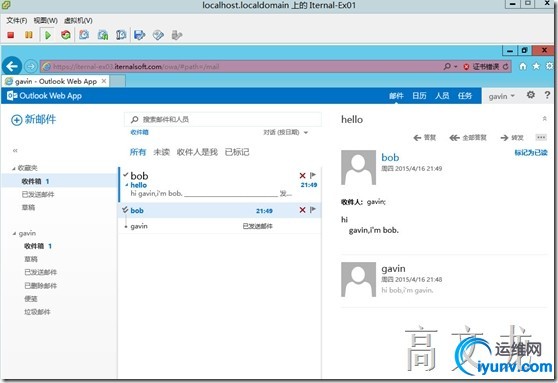Open the 虚拟机(V) menu
This screenshot has width=558, height=383.
[x=78, y=21]
